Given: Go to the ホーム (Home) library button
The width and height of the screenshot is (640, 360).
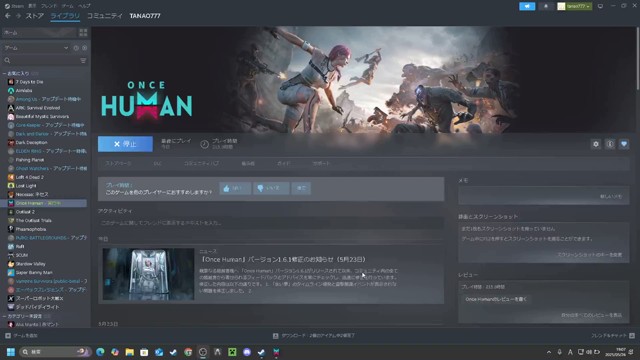Looking at the screenshot, I should [39, 32].
